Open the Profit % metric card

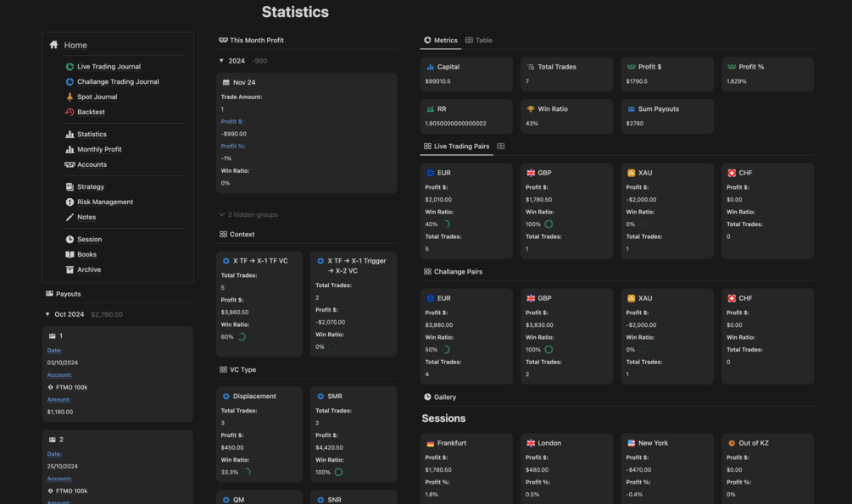(x=767, y=75)
